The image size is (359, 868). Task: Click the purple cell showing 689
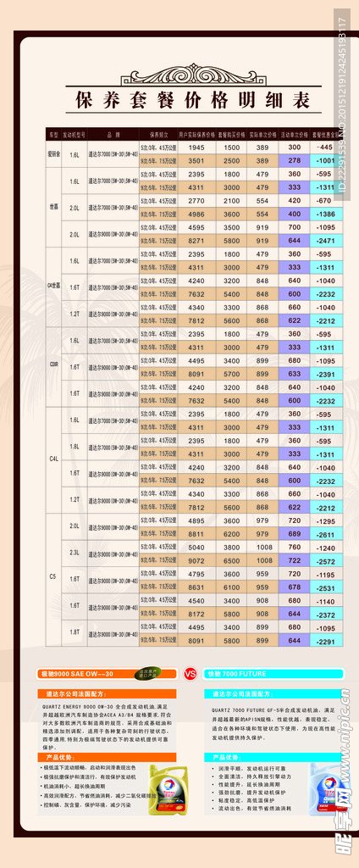295,534
